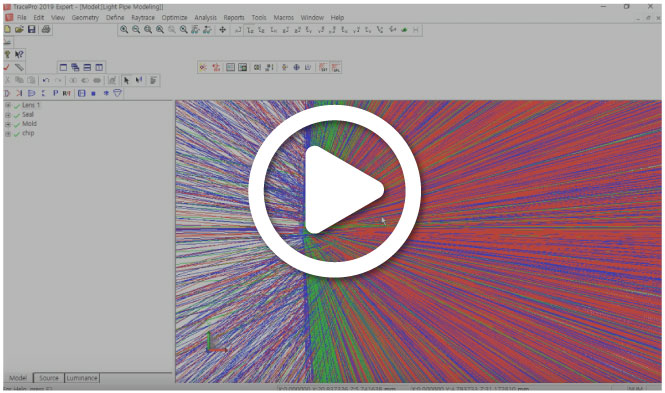Screen dimensions: 665x393
Task: Click the first Zoom In magnifier icon
Action: coord(124,30)
